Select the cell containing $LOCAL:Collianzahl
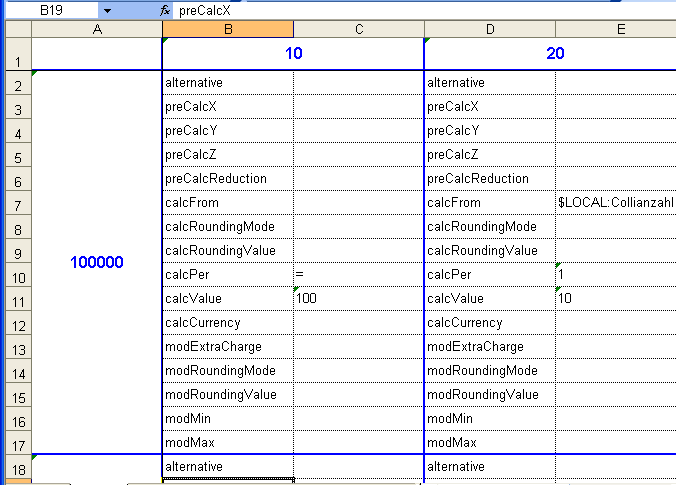 click(615, 202)
